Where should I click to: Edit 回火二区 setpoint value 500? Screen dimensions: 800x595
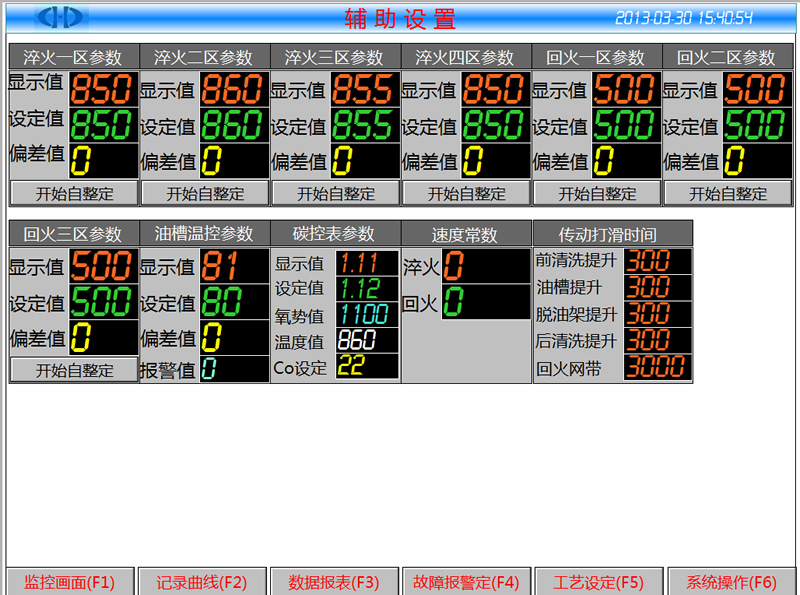click(757, 125)
